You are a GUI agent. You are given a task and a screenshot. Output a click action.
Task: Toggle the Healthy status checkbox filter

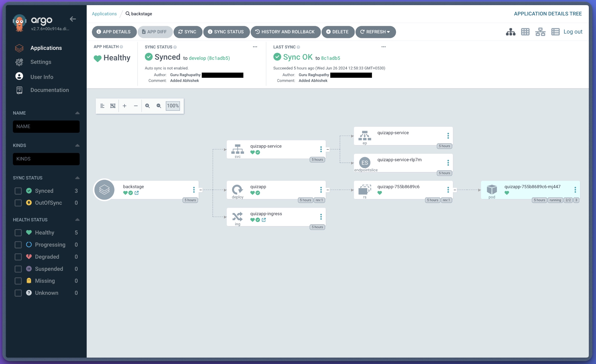pos(18,232)
